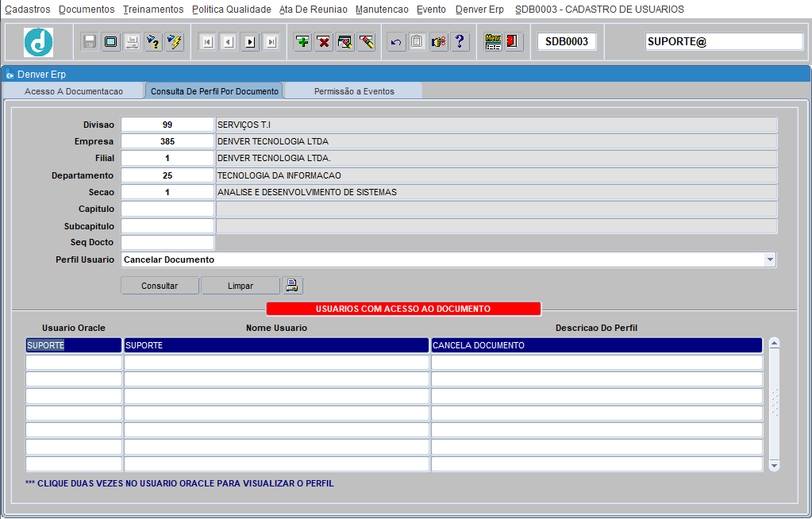Click the Empresa code field showing 385
Screen dimensions: 812x519
pos(167,141)
